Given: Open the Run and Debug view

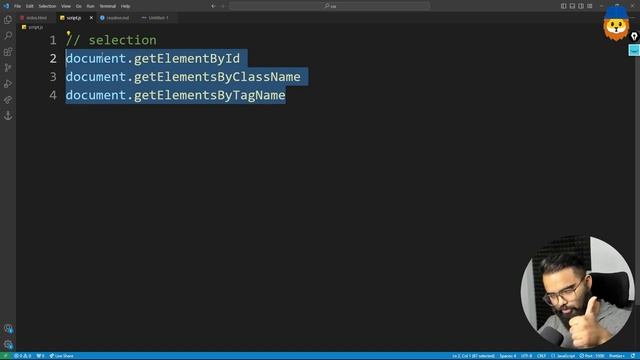Looking at the screenshot, I should 8,84.
